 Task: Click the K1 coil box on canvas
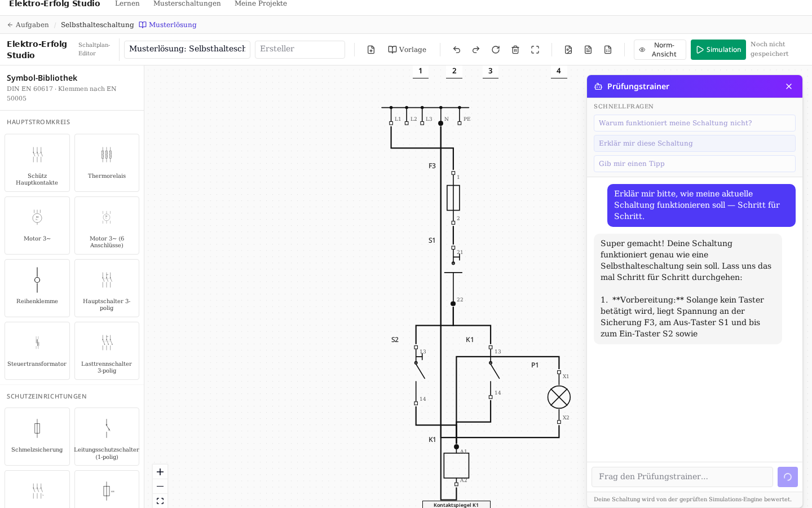click(456, 466)
